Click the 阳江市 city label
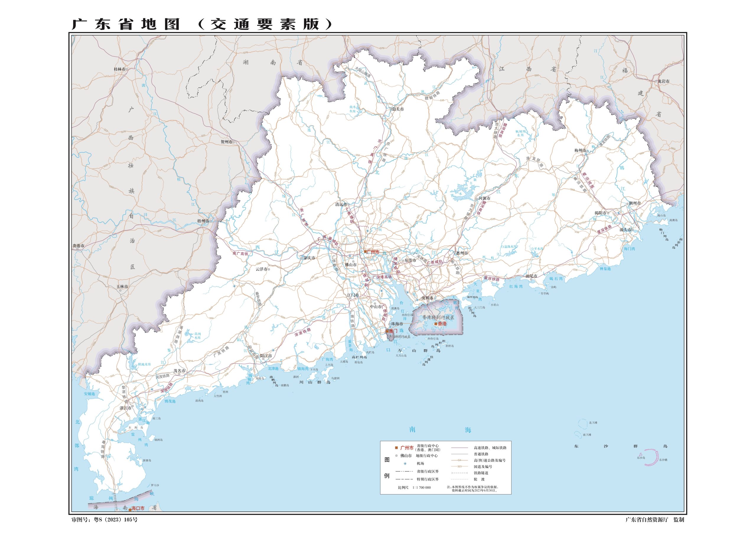The height and width of the screenshot is (547, 756). pyautogui.click(x=266, y=356)
